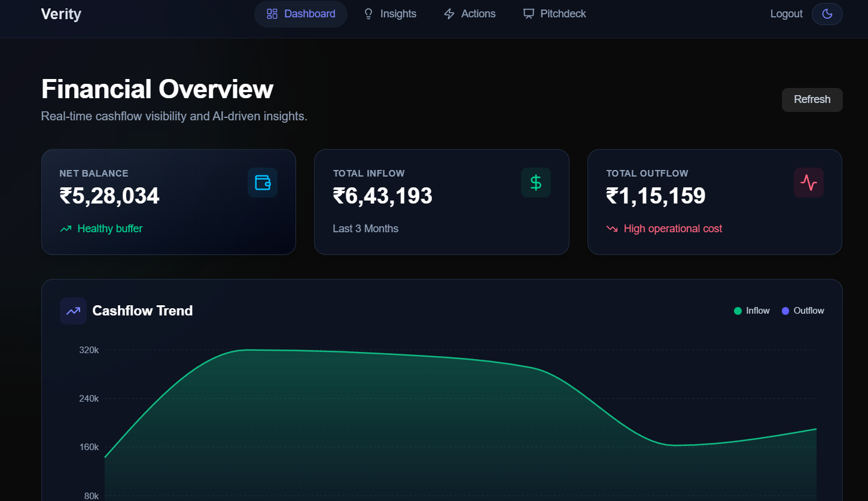This screenshot has height=501, width=868.
Task: Click the wallet icon in Net Balance card
Action: tap(263, 183)
